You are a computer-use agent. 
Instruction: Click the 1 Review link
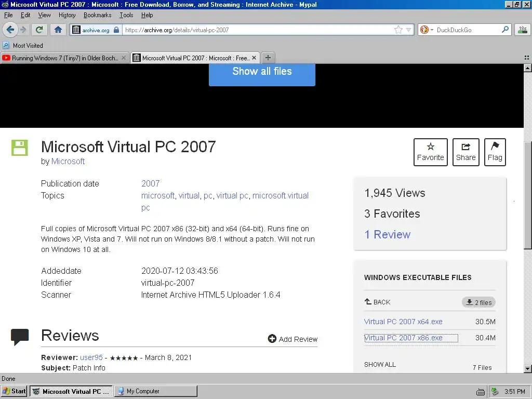coord(387,234)
